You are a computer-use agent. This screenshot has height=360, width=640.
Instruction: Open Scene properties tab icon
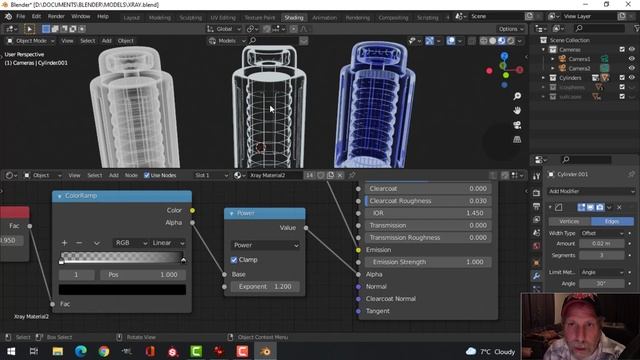click(536, 233)
